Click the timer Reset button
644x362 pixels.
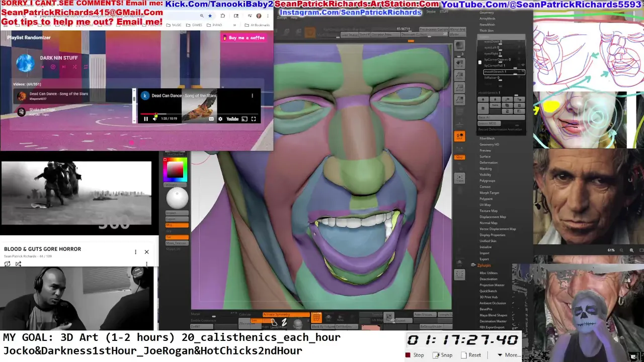click(471, 355)
